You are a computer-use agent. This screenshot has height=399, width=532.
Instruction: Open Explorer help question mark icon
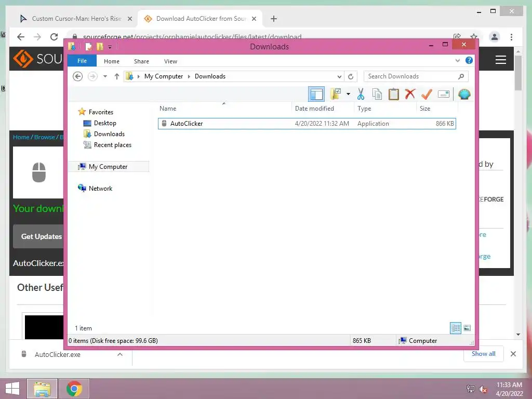[x=469, y=60]
